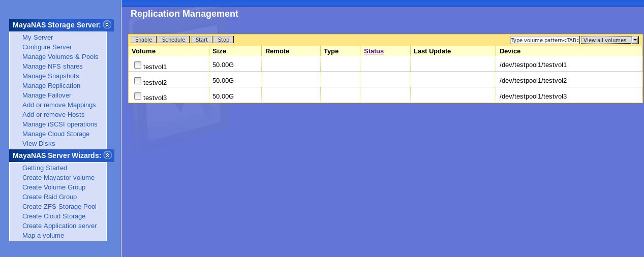Check the testvol1 volume checkbox

tap(138, 65)
